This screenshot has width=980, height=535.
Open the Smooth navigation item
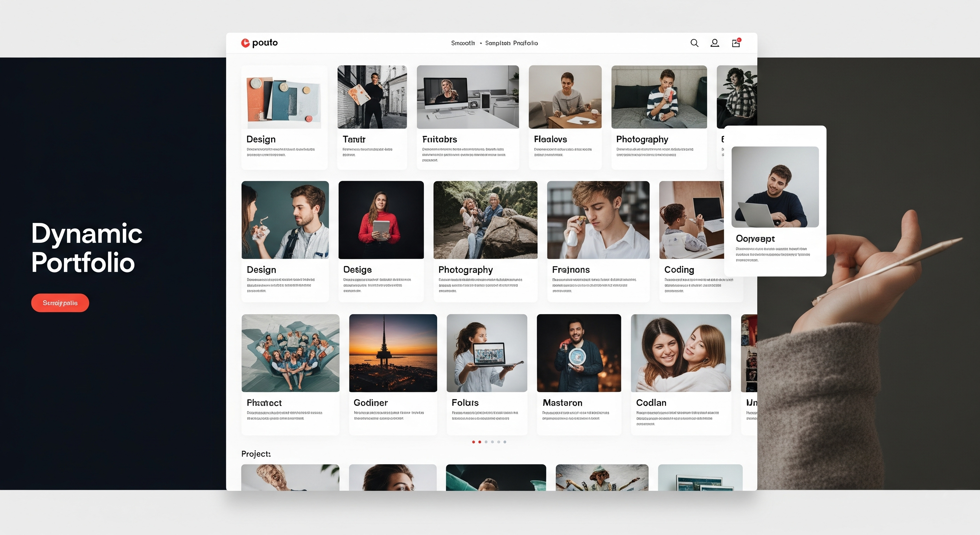[463, 43]
